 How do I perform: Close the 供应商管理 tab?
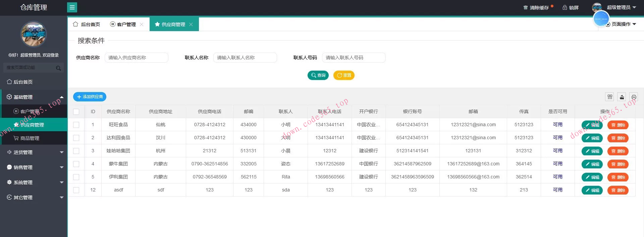coord(191,24)
